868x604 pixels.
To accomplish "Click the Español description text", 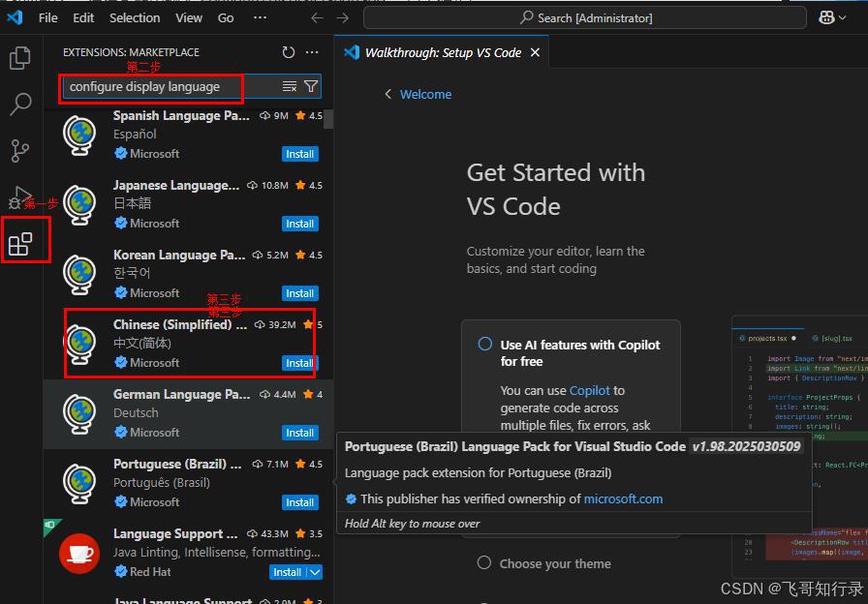I will [135, 135].
